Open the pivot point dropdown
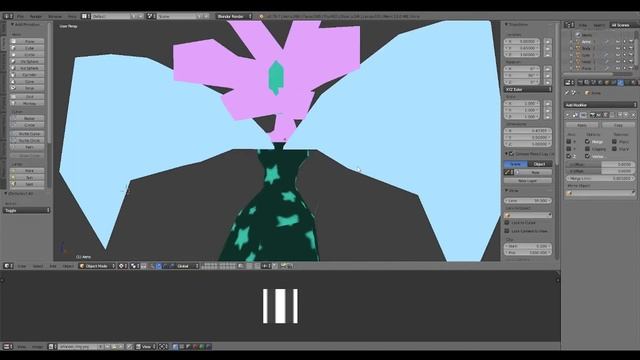640x360 pixels. pos(134,266)
